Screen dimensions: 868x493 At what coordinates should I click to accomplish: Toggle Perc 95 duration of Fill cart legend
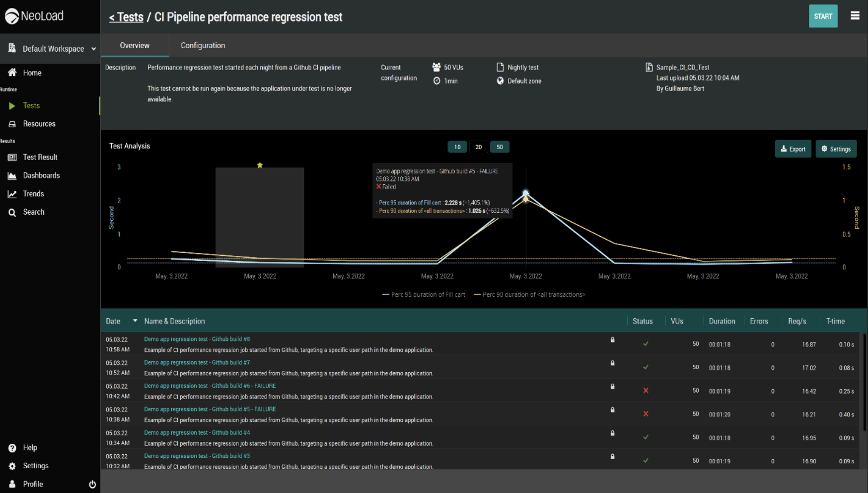point(424,294)
